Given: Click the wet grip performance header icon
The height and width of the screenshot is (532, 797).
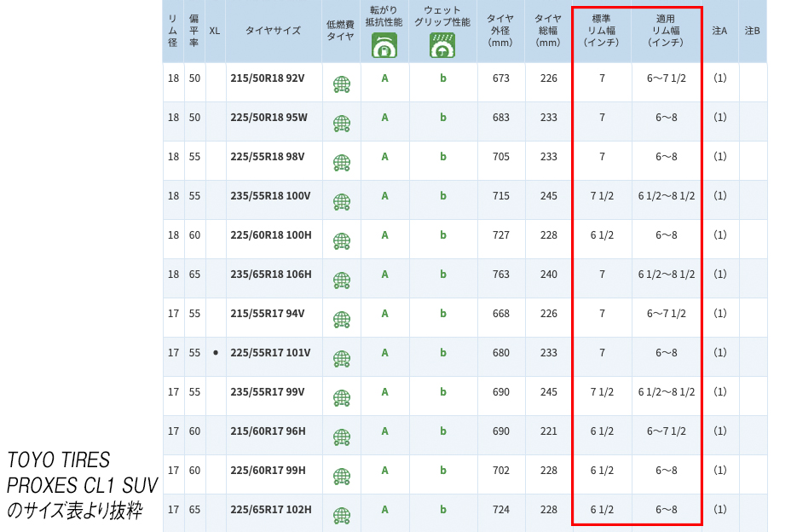Looking at the screenshot, I should pyautogui.click(x=442, y=48).
